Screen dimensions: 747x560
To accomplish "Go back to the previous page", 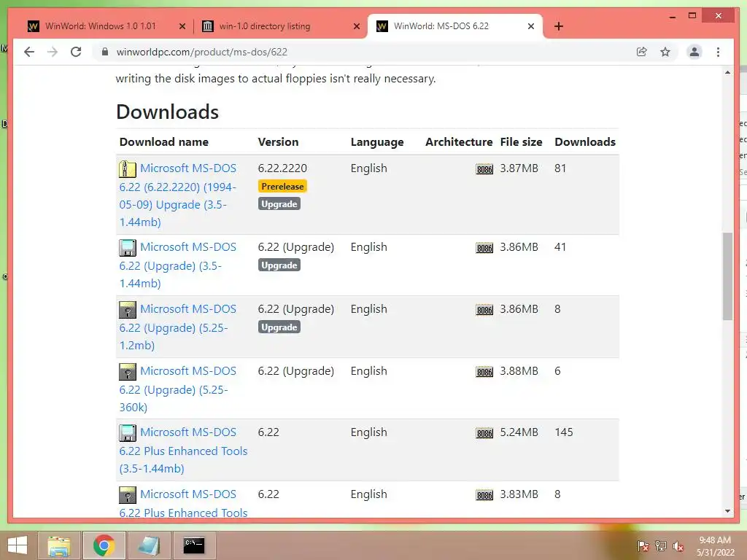I will pos(29,52).
